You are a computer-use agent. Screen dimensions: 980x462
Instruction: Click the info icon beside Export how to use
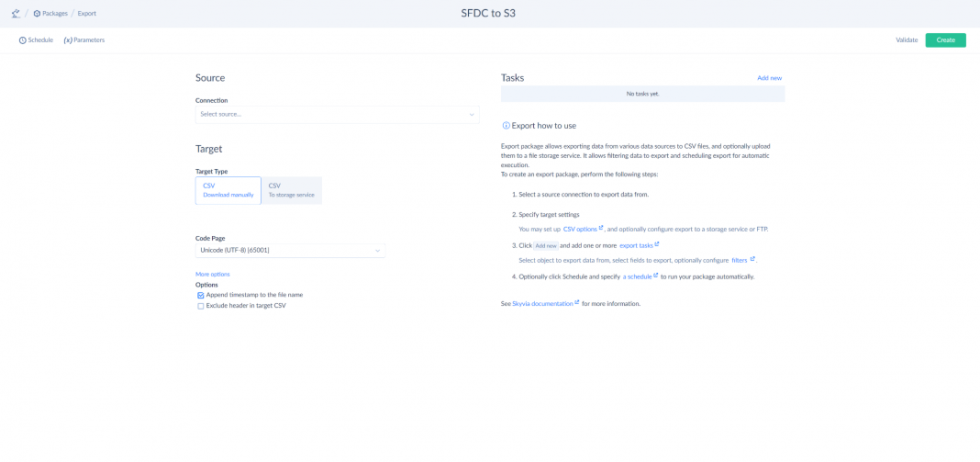tap(506, 125)
